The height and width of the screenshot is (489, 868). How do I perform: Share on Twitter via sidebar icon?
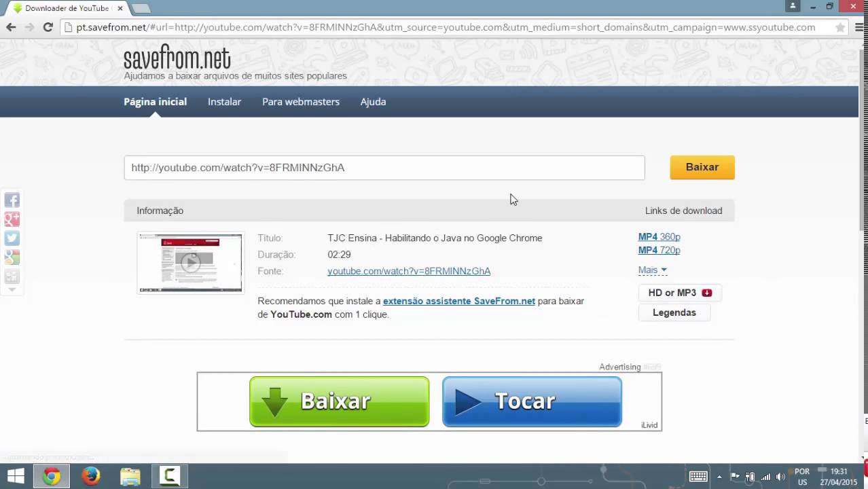(12, 238)
